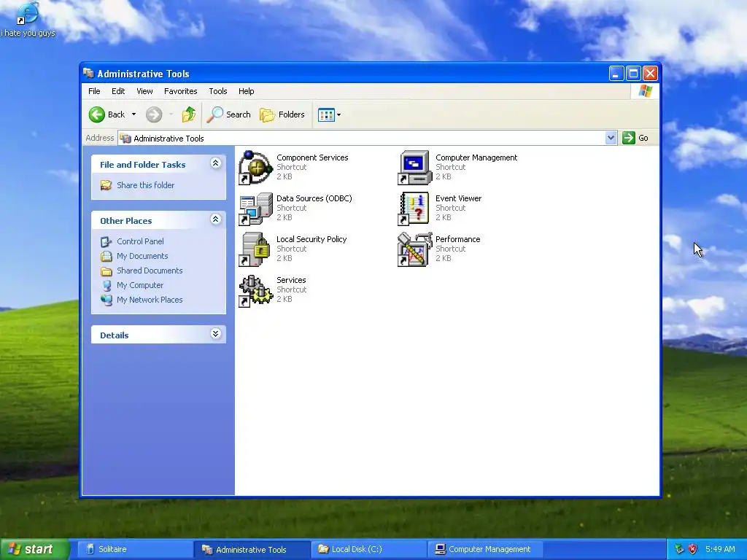This screenshot has height=560, width=747.
Task: Click the 'Local Security Policy' label text
Action: [311, 239]
